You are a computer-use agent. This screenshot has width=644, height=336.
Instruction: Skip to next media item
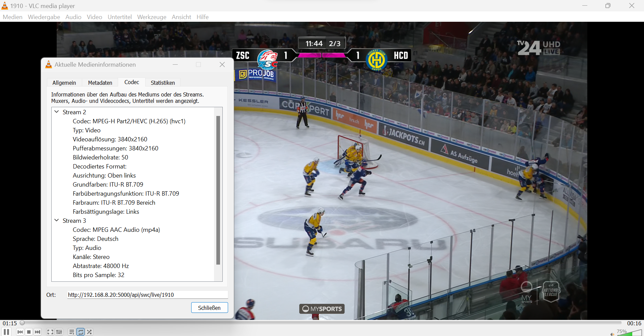pos(38,332)
